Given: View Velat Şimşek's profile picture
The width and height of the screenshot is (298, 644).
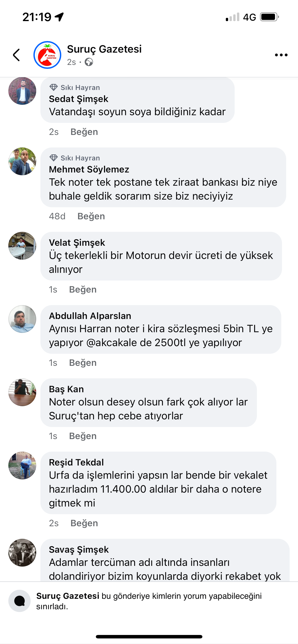Looking at the screenshot, I should click(x=22, y=246).
